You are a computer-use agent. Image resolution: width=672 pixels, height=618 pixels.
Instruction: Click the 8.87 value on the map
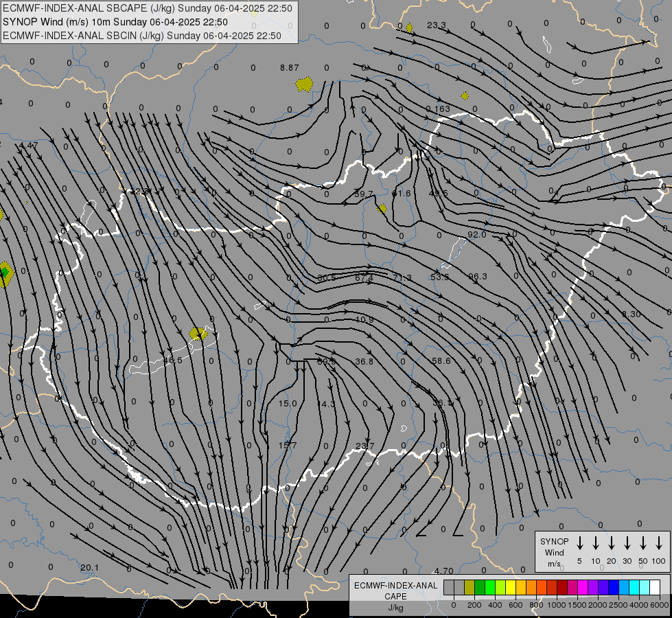[x=289, y=68]
